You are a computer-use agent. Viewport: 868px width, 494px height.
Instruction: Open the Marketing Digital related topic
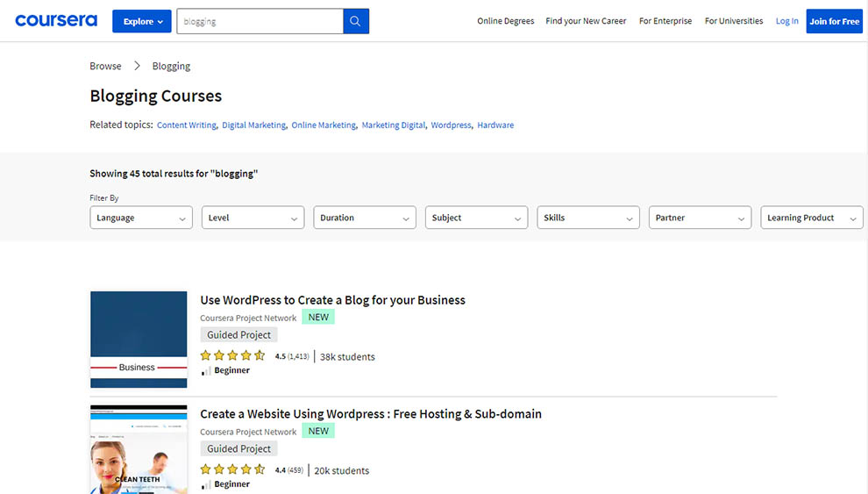coord(394,125)
